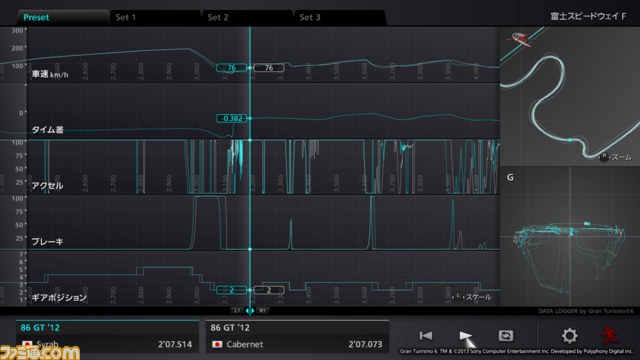
Task: Click the 車速 km/h graph label
Action: 50,74
